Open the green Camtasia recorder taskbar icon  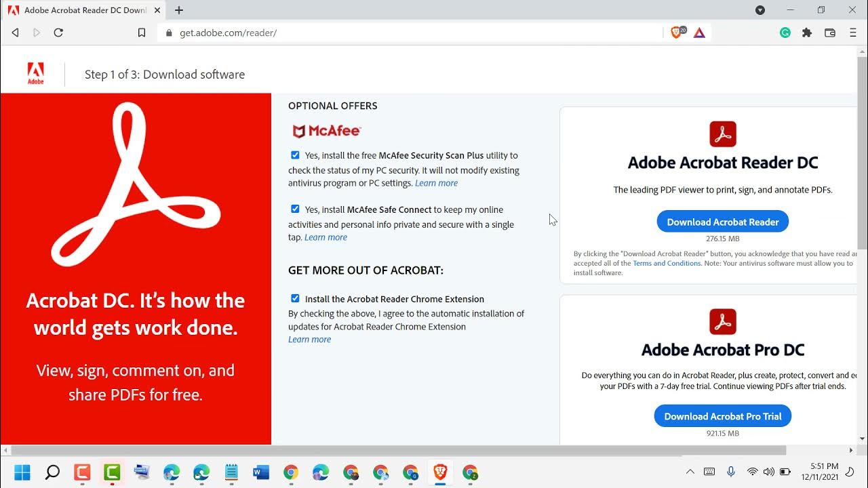[x=112, y=472]
